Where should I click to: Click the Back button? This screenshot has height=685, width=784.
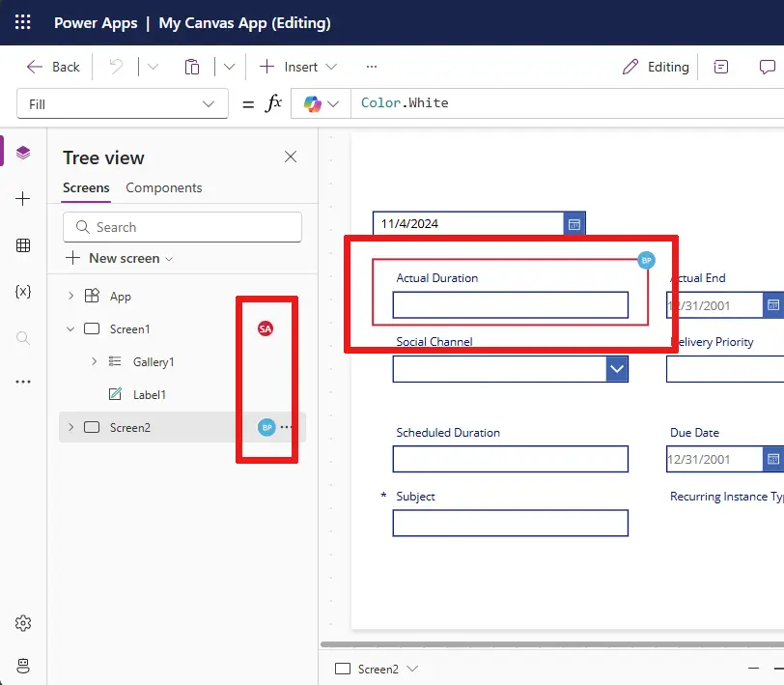[53, 67]
